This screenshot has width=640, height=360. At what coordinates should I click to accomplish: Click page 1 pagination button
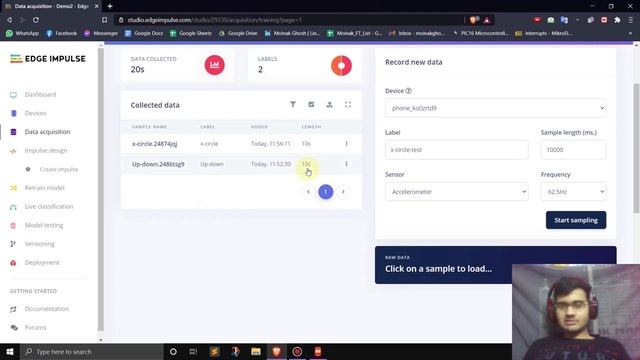(x=326, y=192)
